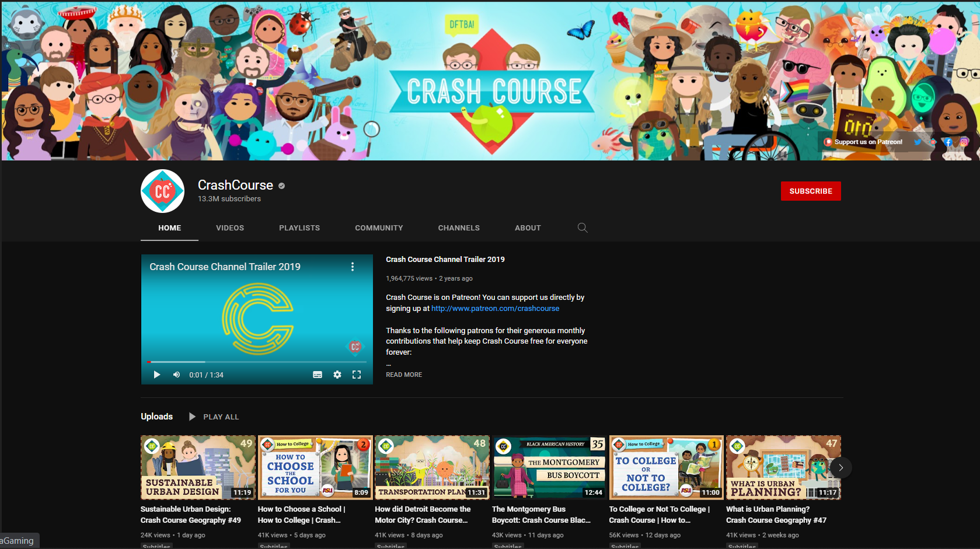Image resolution: width=980 pixels, height=549 pixels.
Task: Click the CrashCourse channel avatar
Action: click(162, 191)
